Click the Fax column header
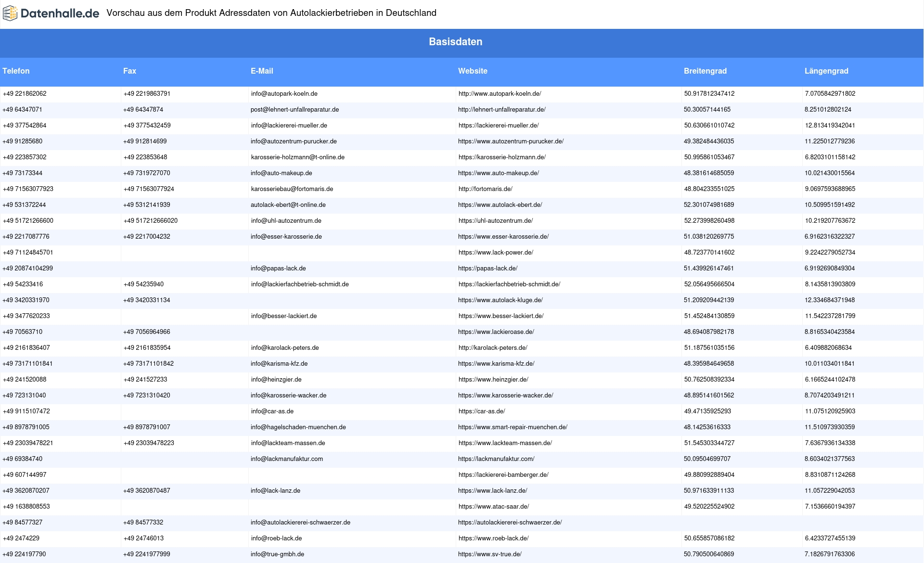 (129, 71)
